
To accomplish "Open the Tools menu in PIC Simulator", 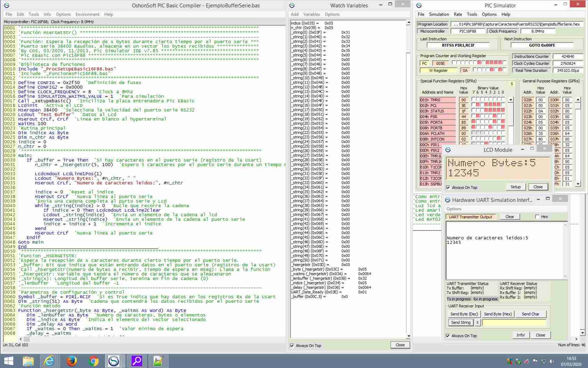I will pyautogui.click(x=472, y=14).
